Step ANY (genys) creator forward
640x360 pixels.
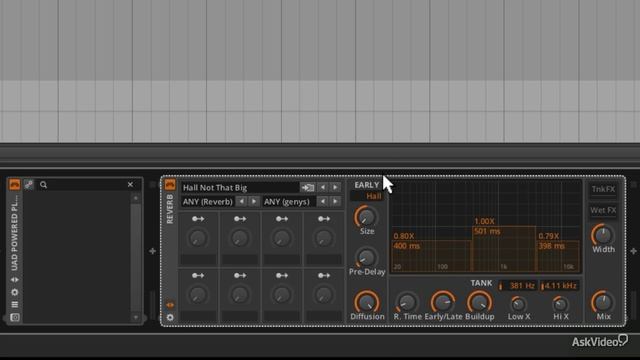335,202
